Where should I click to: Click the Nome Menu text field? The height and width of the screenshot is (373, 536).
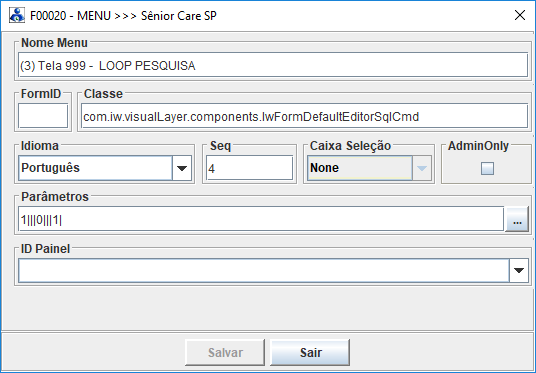[273, 65]
